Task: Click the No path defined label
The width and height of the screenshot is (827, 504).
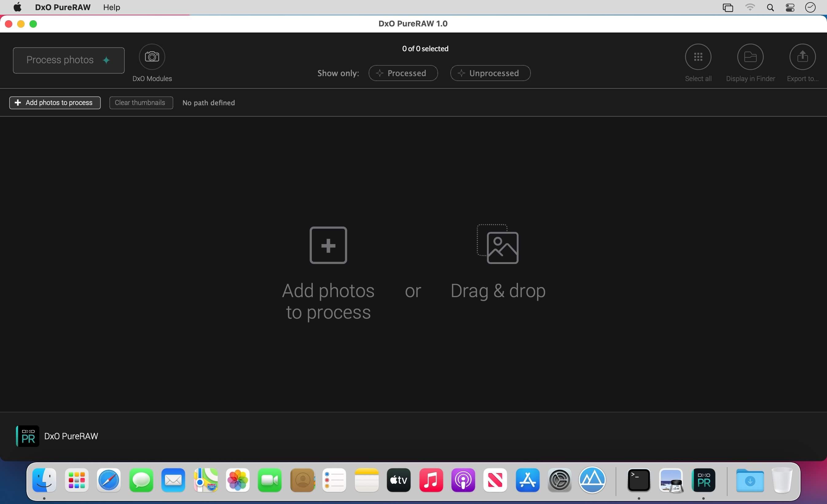Action: pos(208,103)
